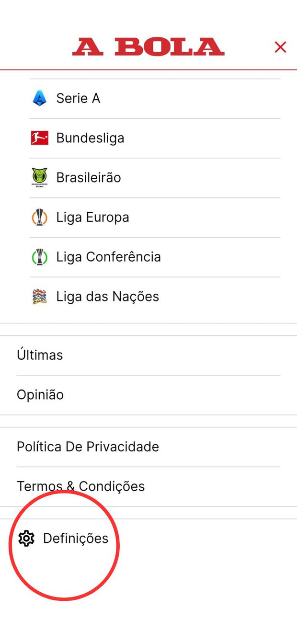The width and height of the screenshot is (297, 644).
Task: Click the Brasileirão crest icon
Action: (x=39, y=177)
